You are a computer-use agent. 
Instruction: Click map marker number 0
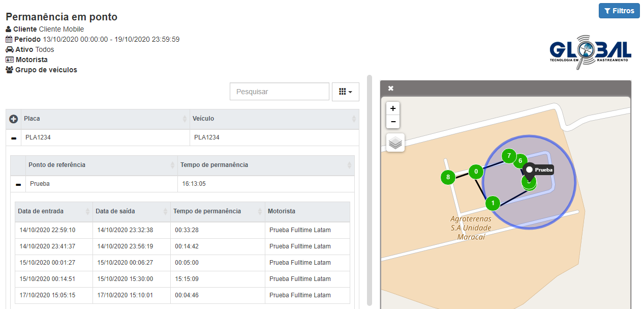(476, 172)
